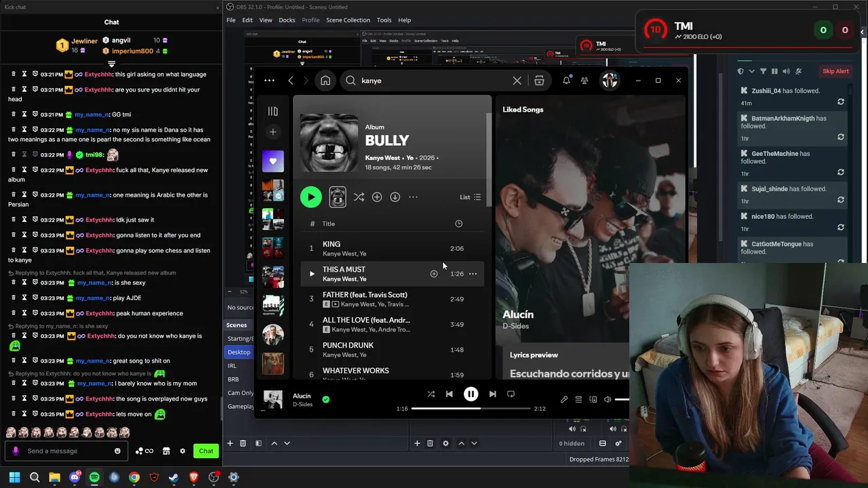Open OBS Scene Collection menu
Screen dimensions: 868x488
(x=348, y=20)
